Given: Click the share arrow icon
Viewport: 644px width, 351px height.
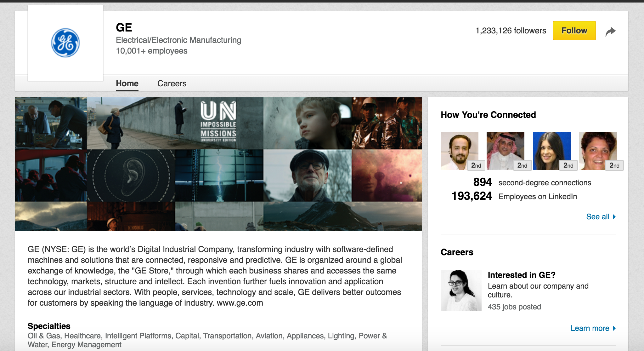Looking at the screenshot, I should point(610,31).
